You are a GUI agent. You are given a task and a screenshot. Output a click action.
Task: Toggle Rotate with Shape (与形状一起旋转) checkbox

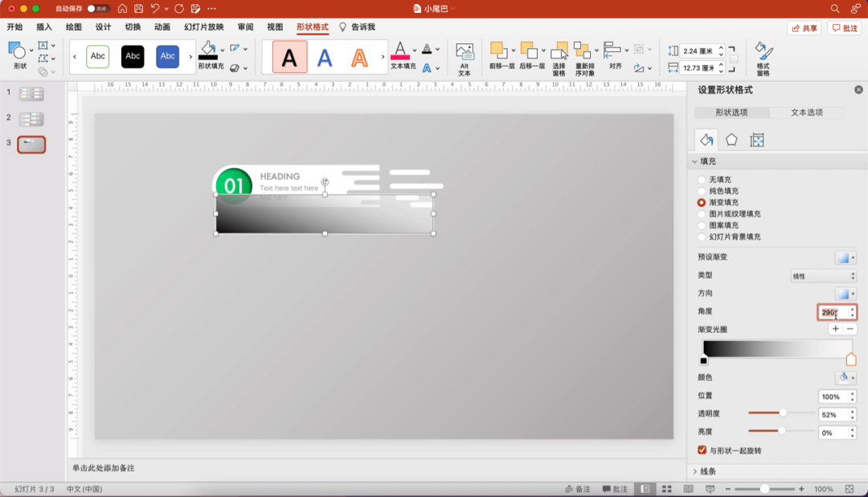[702, 450]
